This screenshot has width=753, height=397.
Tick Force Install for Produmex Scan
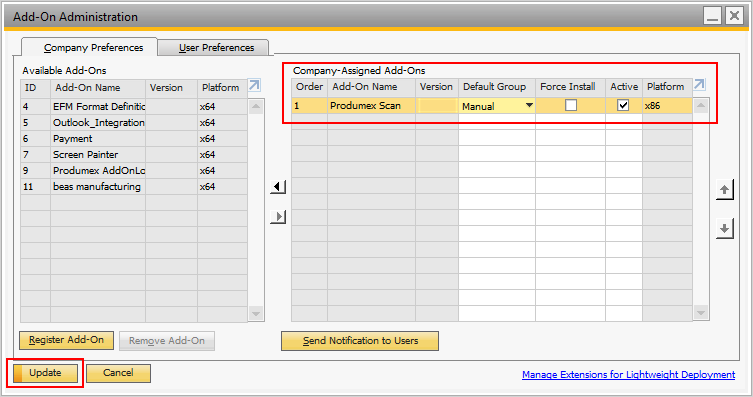[571, 105]
